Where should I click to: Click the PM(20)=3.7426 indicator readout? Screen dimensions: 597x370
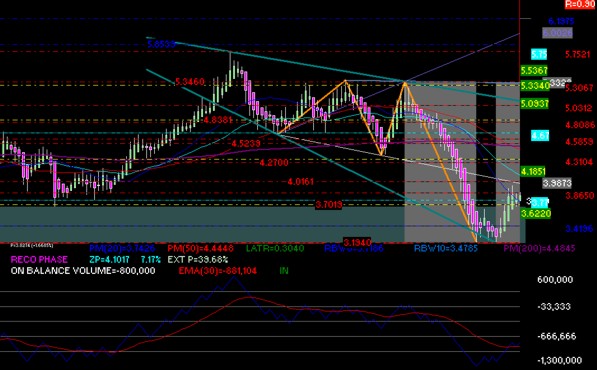[122, 249]
